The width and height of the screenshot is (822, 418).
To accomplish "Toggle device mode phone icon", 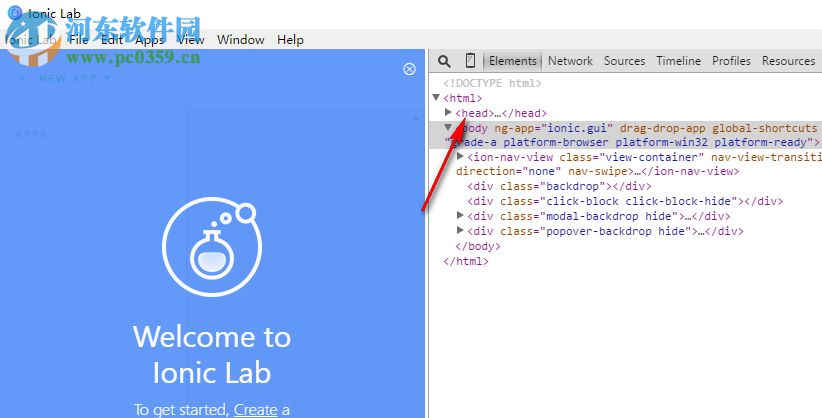I will coord(470,61).
